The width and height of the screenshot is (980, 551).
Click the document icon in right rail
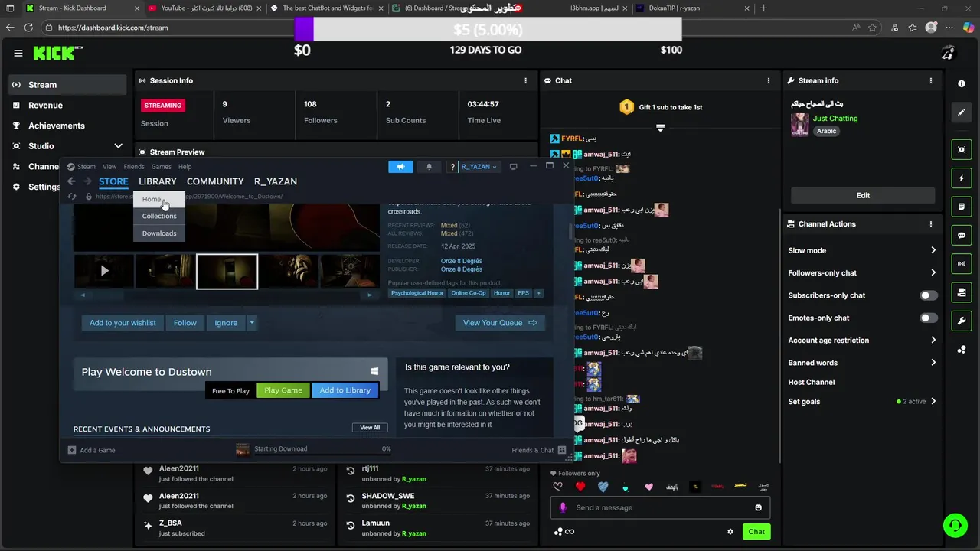(962, 207)
